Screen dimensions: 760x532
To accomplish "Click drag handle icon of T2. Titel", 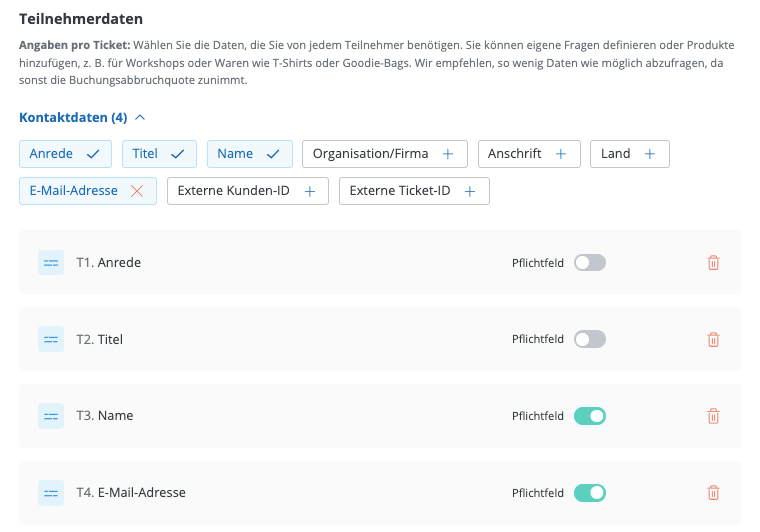I will pos(51,339).
